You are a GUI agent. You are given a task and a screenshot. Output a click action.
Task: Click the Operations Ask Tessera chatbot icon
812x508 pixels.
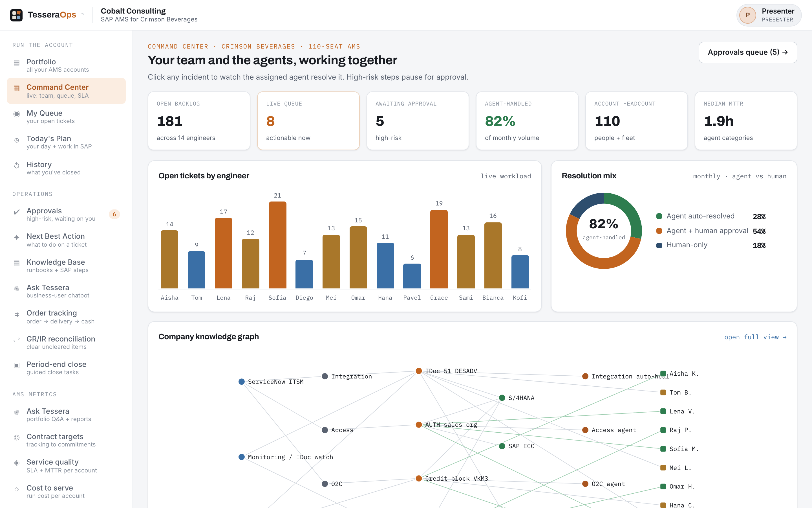coord(16,288)
